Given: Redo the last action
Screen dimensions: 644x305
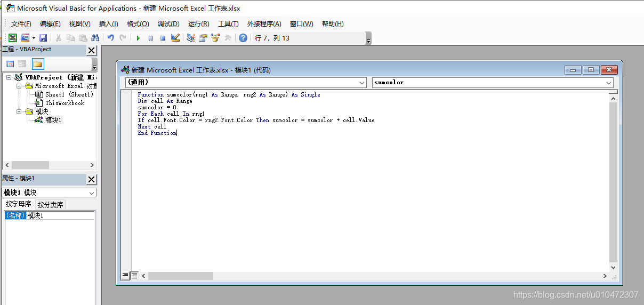Looking at the screenshot, I should click(123, 38).
